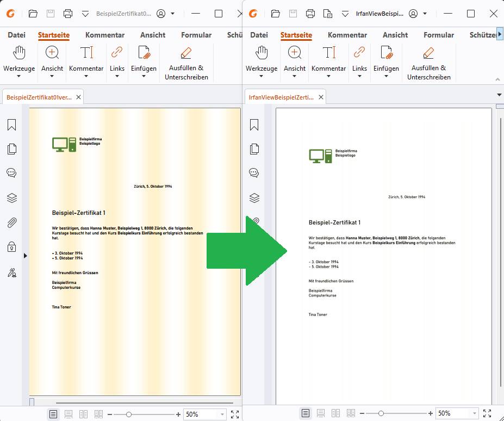
Task: Select two-page view in left window
Action: [x=84, y=414]
